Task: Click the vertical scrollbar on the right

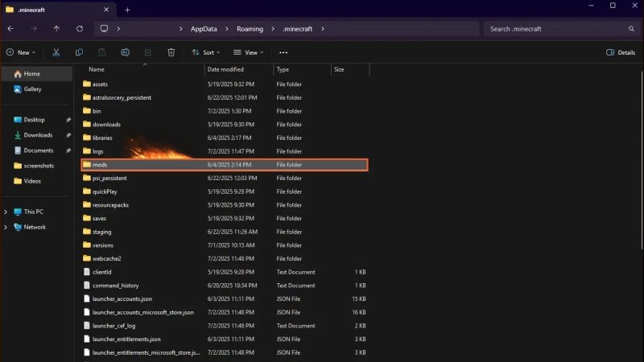Action: tap(642, 160)
